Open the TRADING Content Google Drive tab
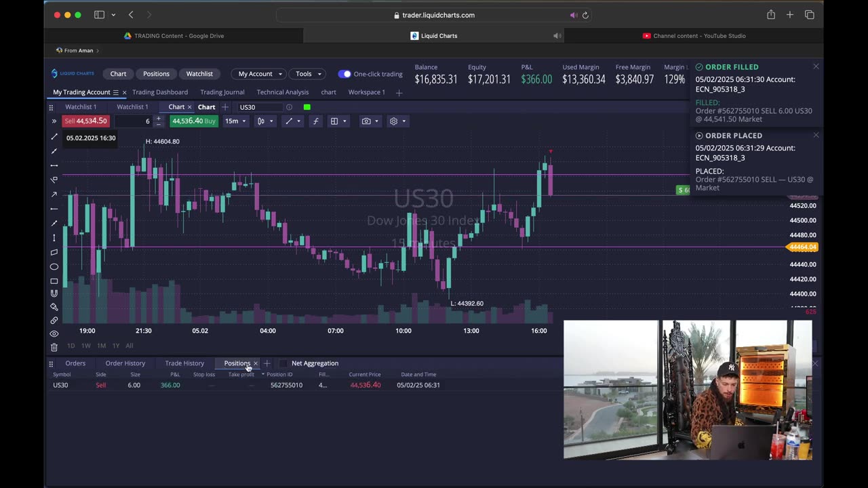868x488 pixels. pyautogui.click(x=174, y=36)
